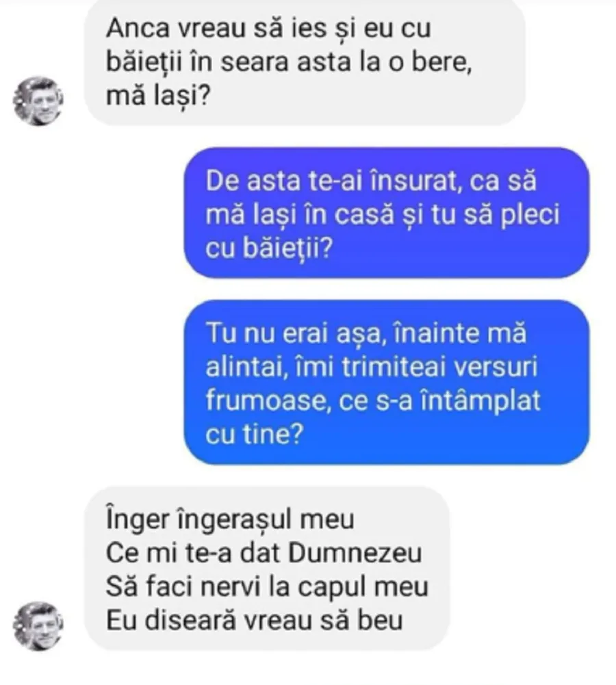Viewport: 616px width, 685px height.
Task: Click the line 'mă lași în casă și tu să pleci'
Action: 383,214
